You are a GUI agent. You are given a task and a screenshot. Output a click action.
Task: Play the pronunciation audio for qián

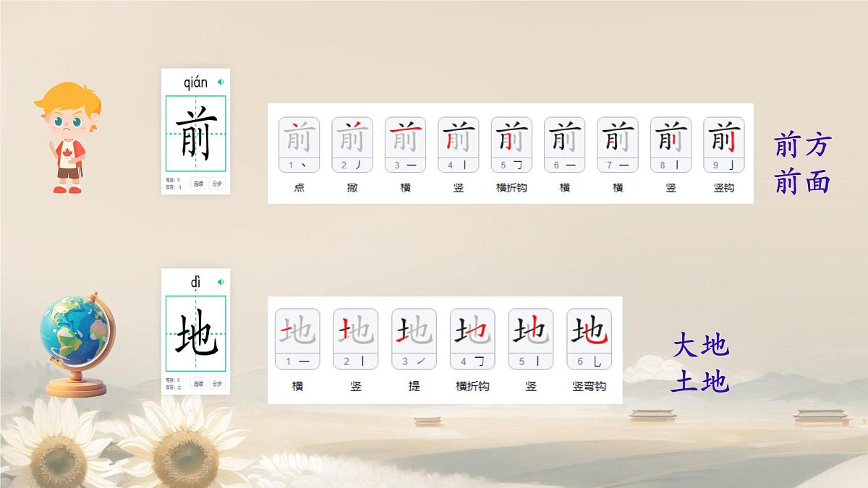(x=221, y=82)
